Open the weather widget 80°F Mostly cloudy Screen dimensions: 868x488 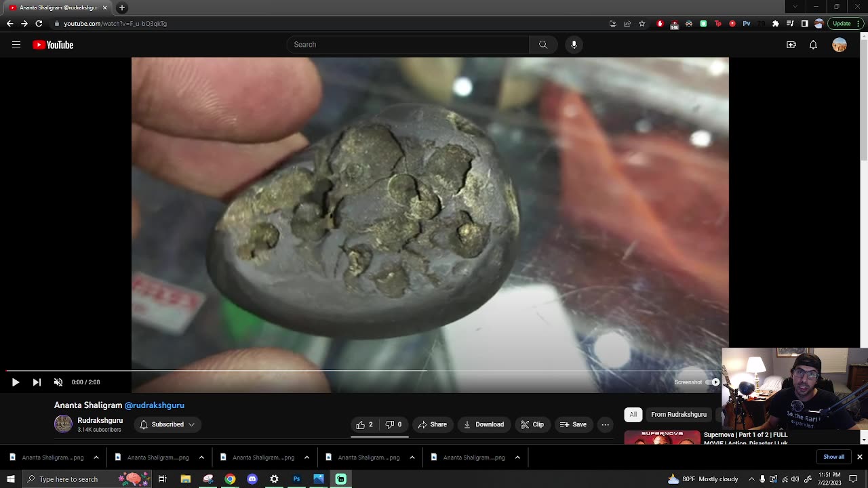tap(703, 479)
